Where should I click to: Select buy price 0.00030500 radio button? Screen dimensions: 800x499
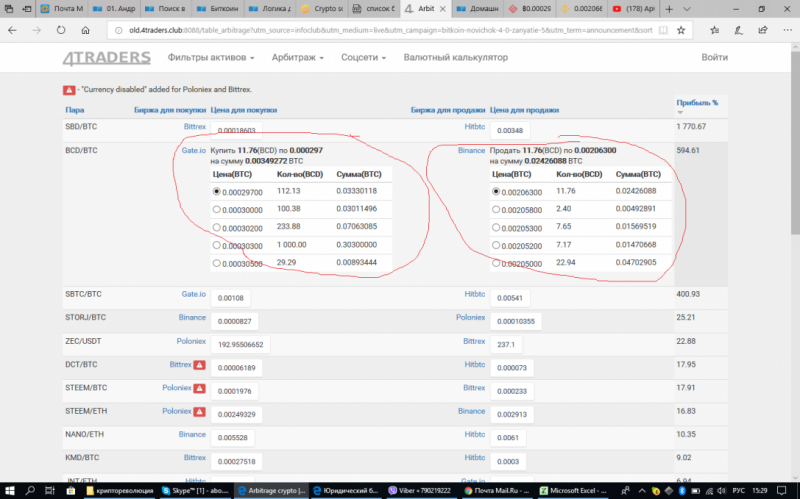[x=216, y=263]
